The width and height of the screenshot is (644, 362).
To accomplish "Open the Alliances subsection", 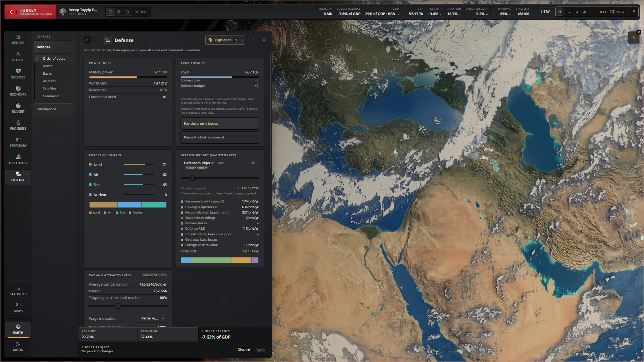I will [50, 81].
